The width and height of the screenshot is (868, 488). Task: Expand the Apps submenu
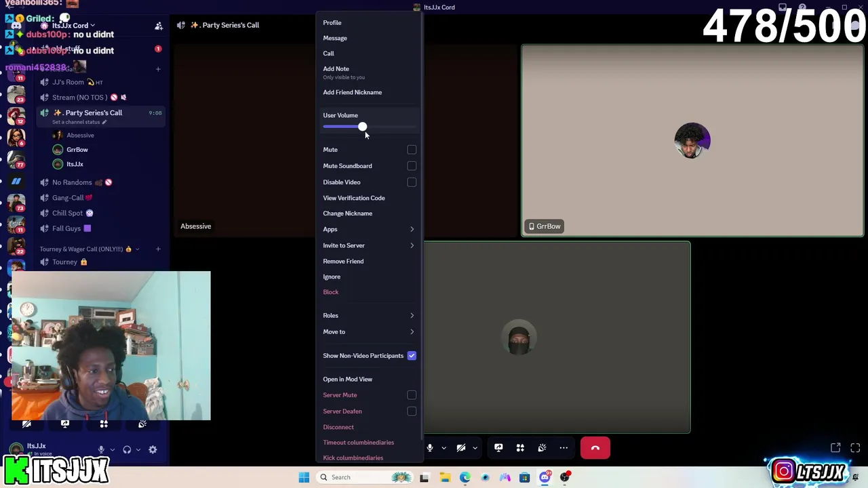click(369, 229)
